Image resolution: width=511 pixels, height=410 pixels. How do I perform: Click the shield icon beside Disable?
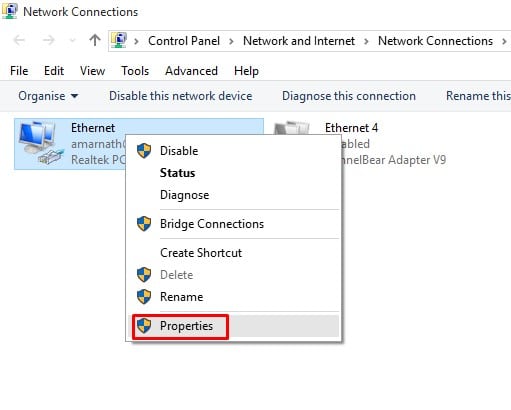coord(144,151)
